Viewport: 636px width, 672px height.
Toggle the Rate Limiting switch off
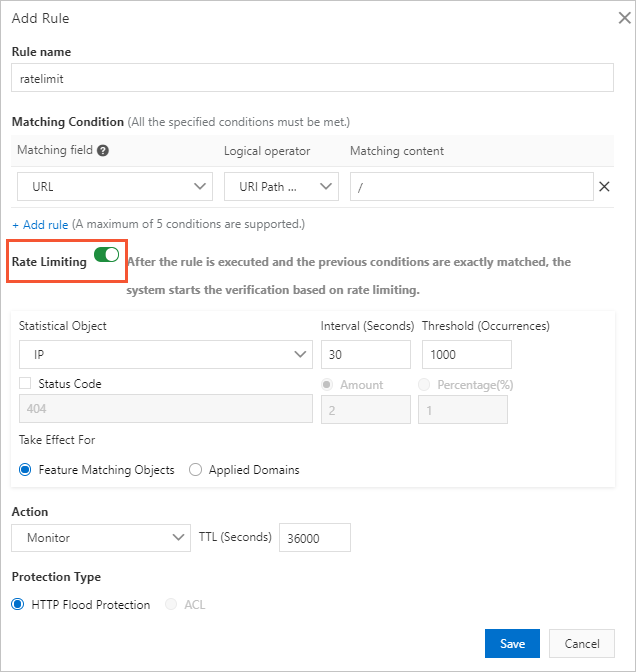point(106,256)
